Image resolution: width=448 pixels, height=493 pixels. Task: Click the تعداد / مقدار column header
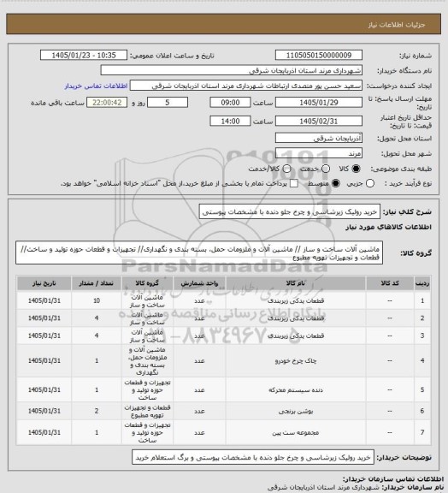tap(96, 283)
